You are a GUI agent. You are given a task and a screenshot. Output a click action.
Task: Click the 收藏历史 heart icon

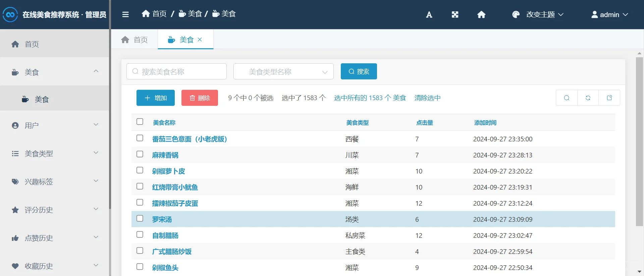[x=15, y=266]
